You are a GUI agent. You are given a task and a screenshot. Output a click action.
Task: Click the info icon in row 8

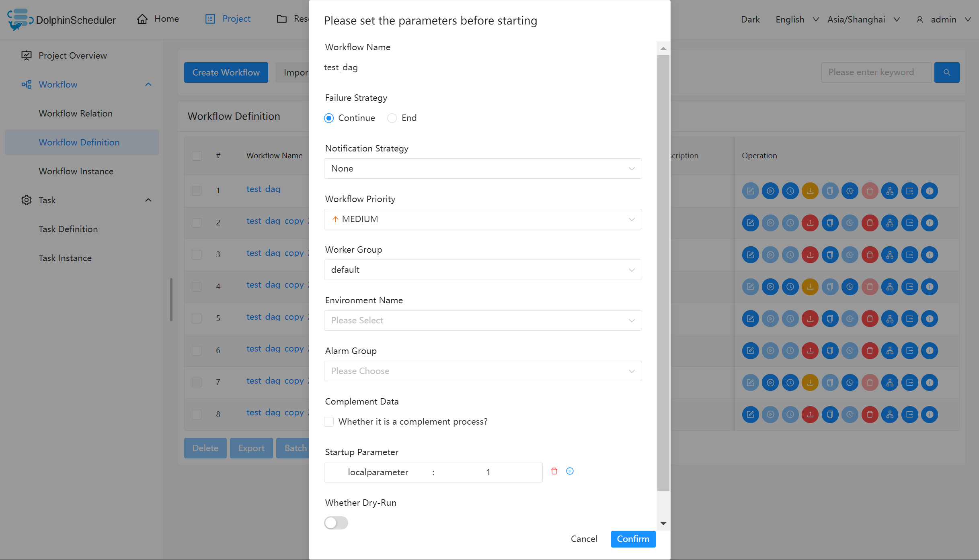tap(930, 414)
